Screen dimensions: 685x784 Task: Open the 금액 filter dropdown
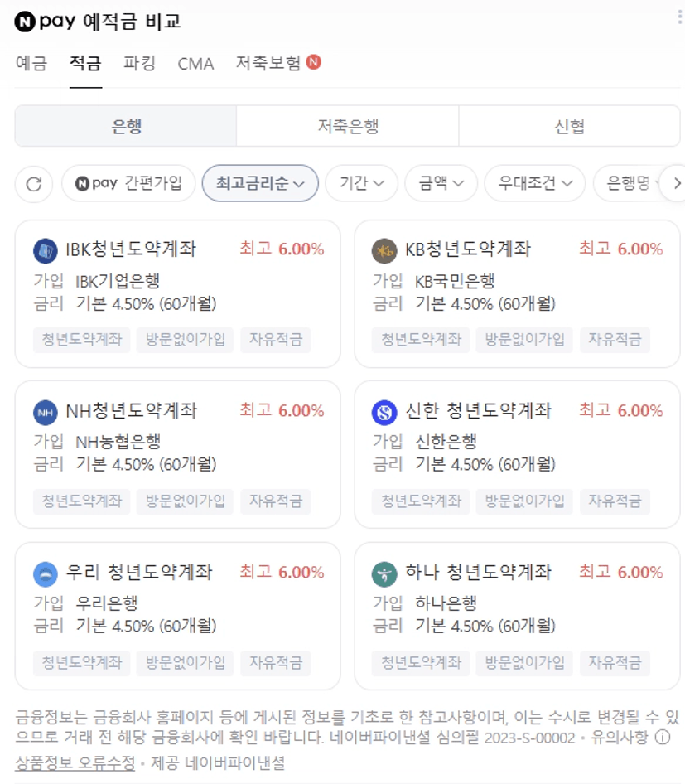click(441, 184)
